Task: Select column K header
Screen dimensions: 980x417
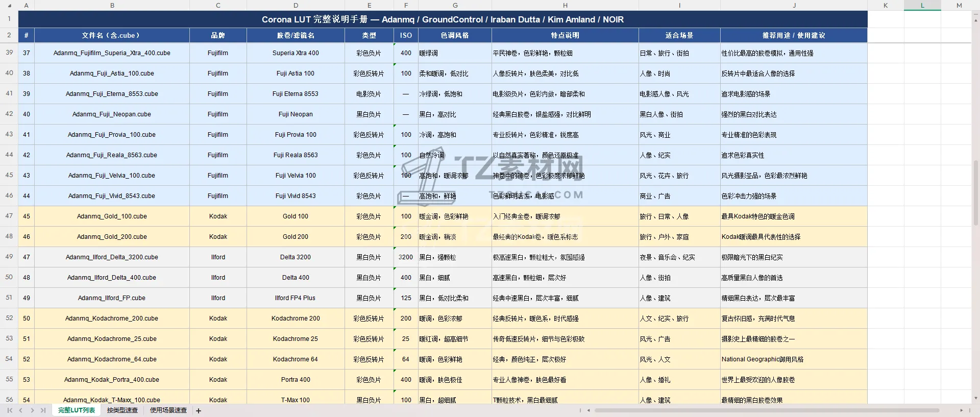Action: (x=886, y=5)
